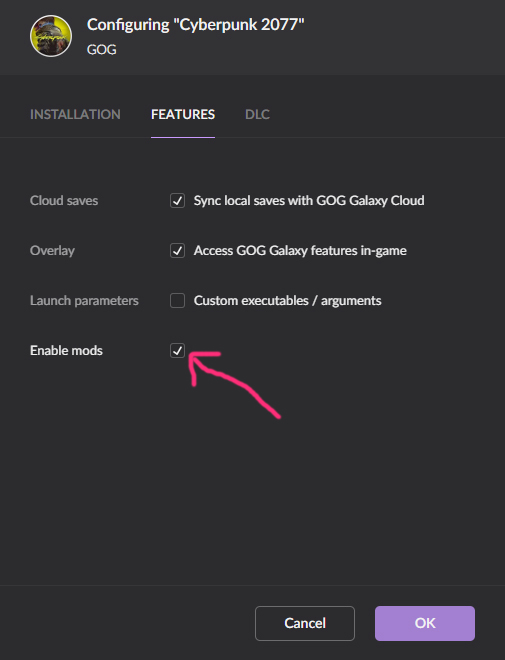The width and height of the screenshot is (505, 660).
Task: Click the dialog title Configuring "Cyberpunk 2077"
Action: pyautogui.click(x=195, y=25)
